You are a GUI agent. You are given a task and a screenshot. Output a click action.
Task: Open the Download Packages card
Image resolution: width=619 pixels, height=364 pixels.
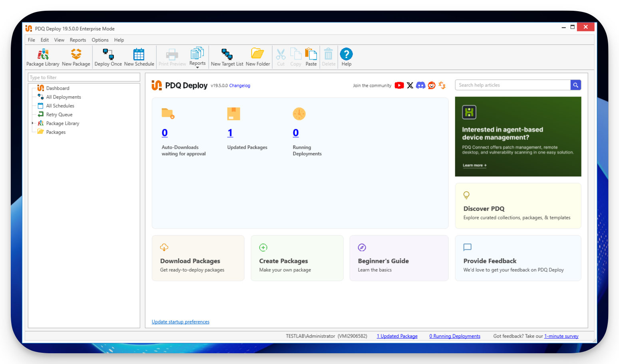tap(198, 258)
